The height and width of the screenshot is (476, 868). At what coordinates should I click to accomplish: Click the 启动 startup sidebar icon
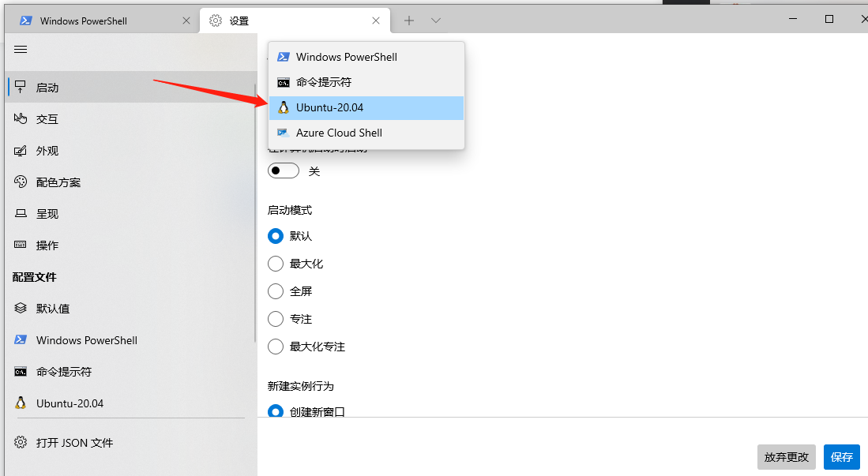point(21,87)
